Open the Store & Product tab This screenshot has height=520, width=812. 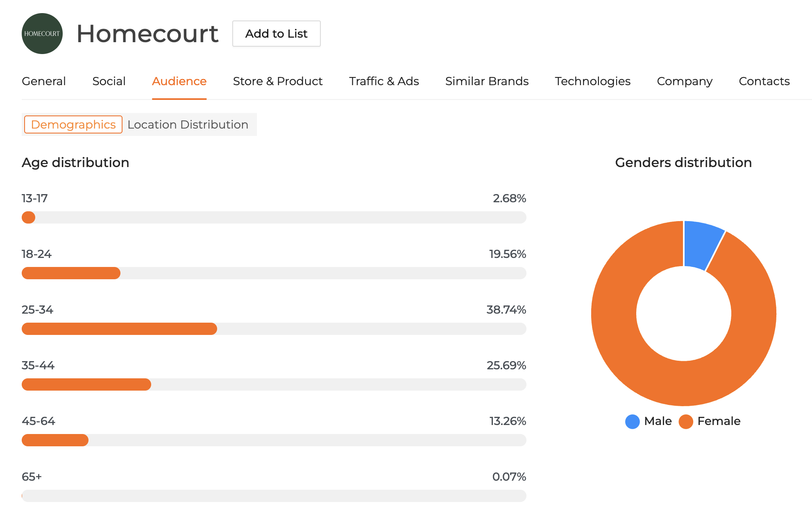click(x=277, y=81)
